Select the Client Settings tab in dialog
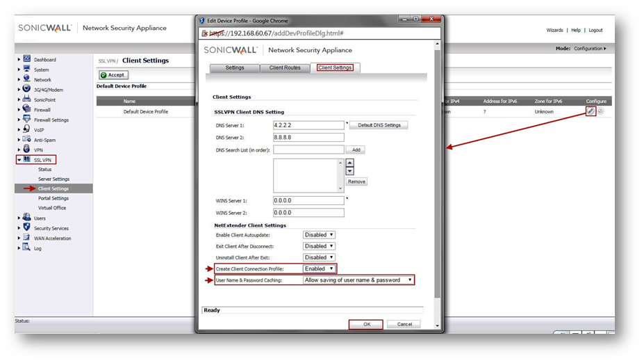Viewport: 644px width, 363px height. coord(335,68)
